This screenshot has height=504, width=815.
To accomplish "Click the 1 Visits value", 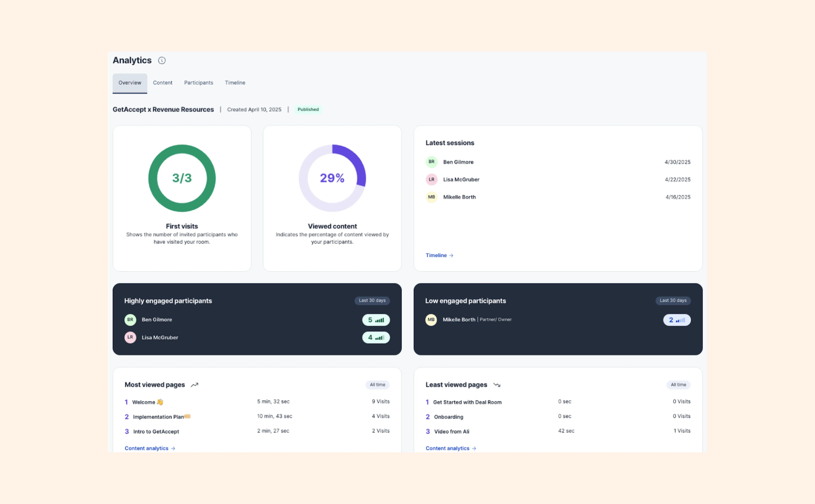I will coord(682,431).
